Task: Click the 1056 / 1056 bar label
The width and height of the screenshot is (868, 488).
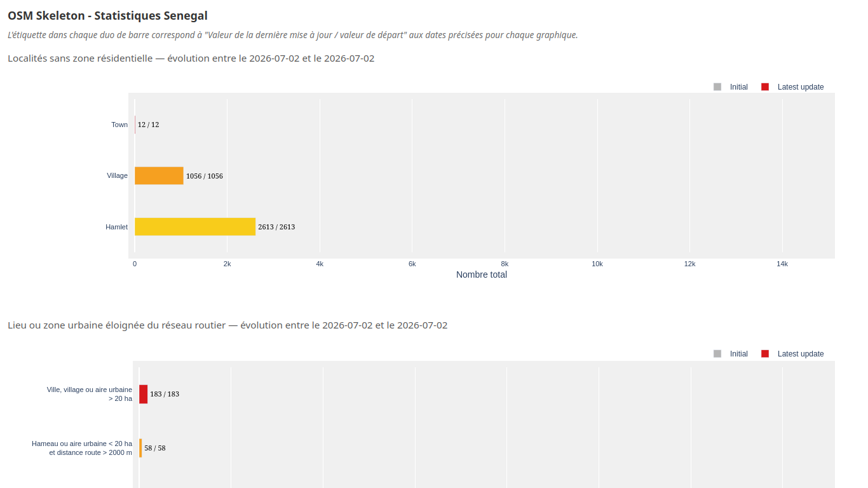Action: coord(205,176)
